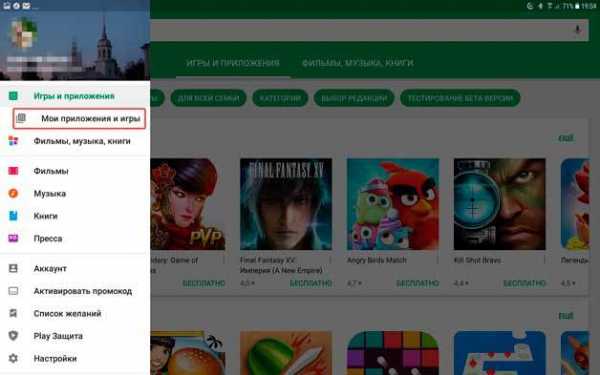Open Angry Birds Match app thumbnail
The image size is (600, 375).
[393, 204]
